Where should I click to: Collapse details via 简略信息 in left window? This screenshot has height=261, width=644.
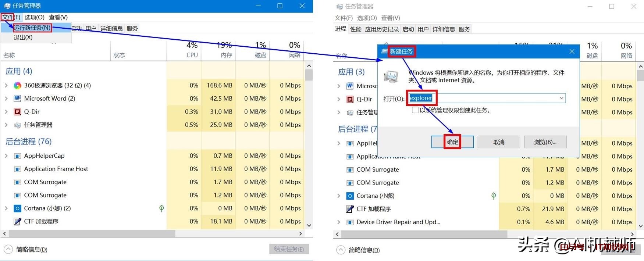pos(8,250)
